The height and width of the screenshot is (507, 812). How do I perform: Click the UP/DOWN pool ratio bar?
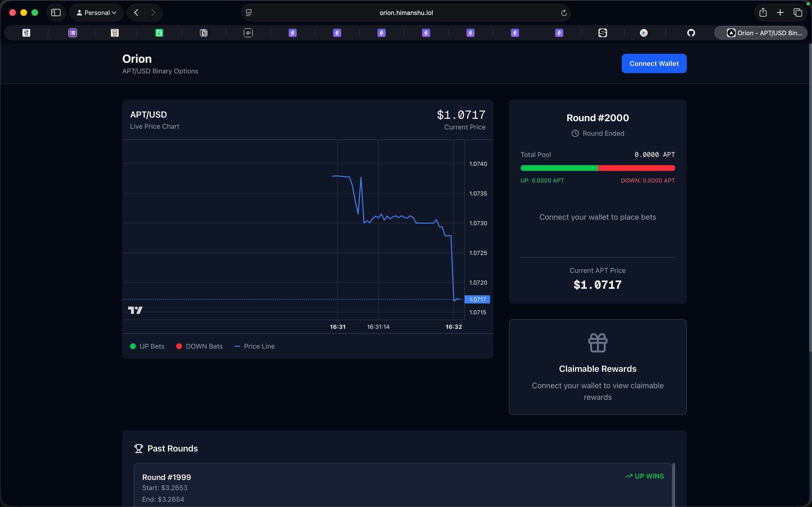pyautogui.click(x=597, y=168)
